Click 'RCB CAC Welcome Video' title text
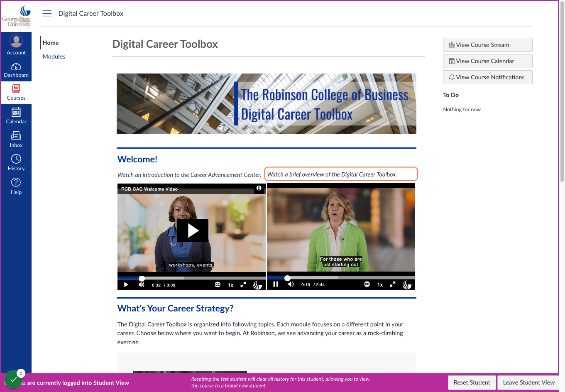 pyautogui.click(x=149, y=189)
